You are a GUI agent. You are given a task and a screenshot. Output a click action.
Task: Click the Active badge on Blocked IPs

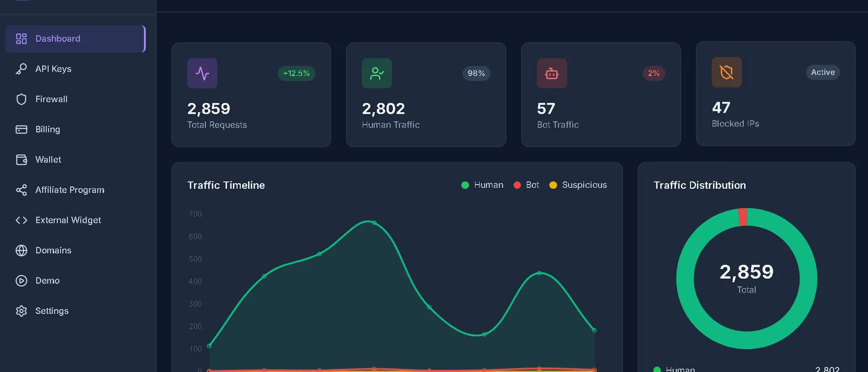pyautogui.click(x=823, y=72)
